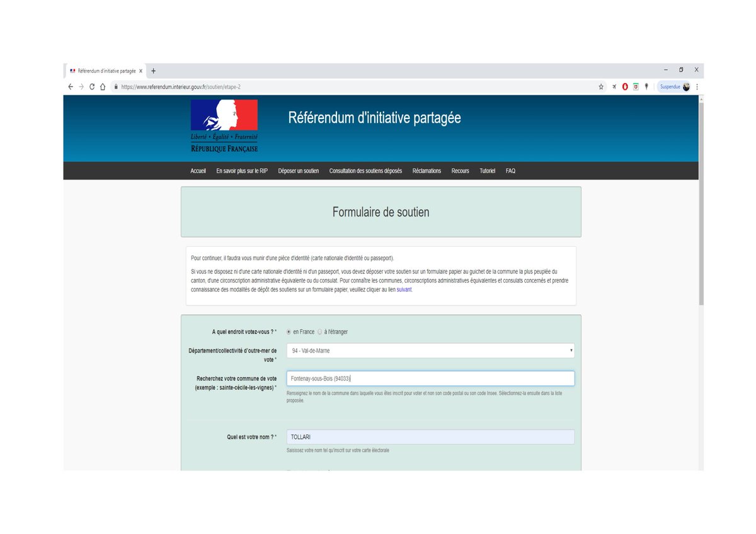This screenshot has width=756, height=534.
Task: Open the Département dropdown showing Val-de-Marne
Action: (x=430, y=351)
